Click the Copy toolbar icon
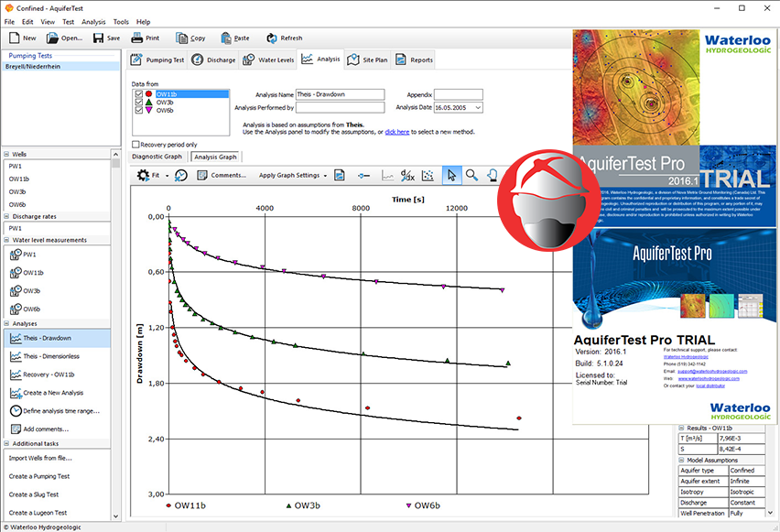780x532 pixels. click(181, 38)
